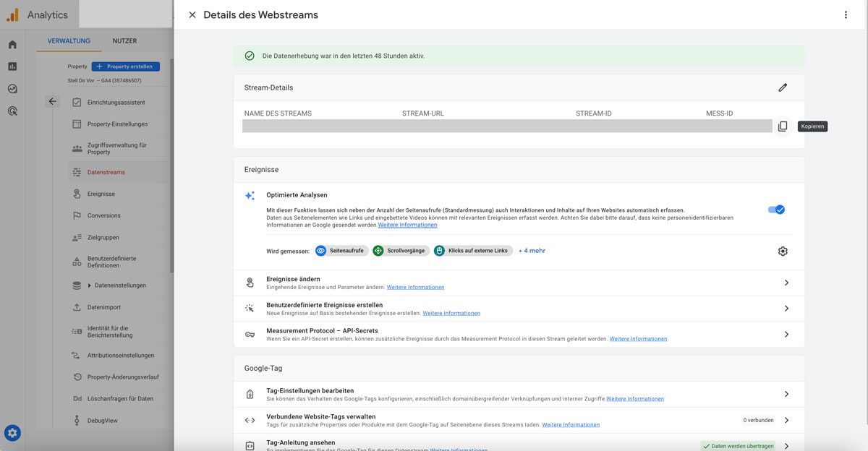Expand Tag-Einstellungen bearbeiten row chevron
Viewport: 868px width, 451px height.
(x=786, y=394)
